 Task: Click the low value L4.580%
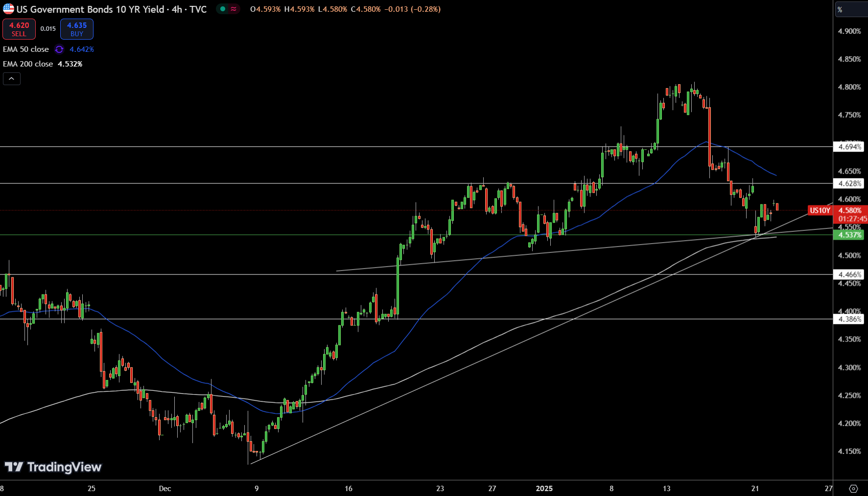coord(332,9)
